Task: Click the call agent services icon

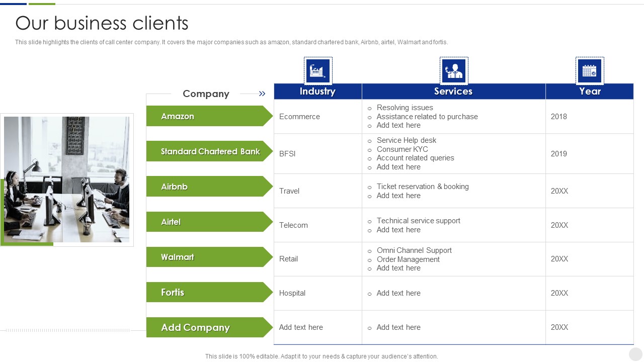Action: pos(454,71)
